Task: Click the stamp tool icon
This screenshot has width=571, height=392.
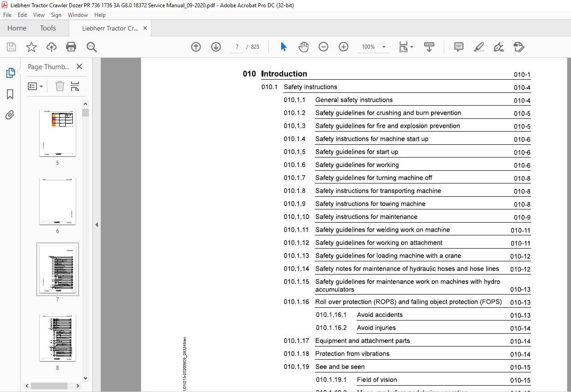Action: click(x=519, y=47)
